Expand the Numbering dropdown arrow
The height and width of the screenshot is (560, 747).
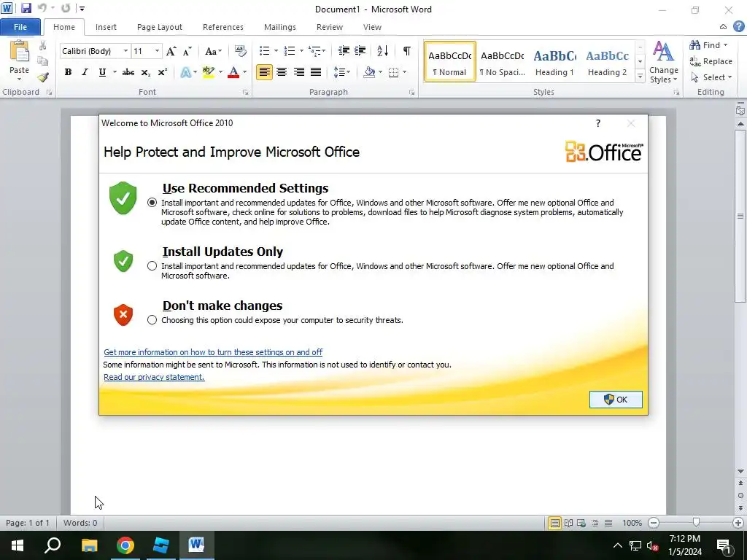point(301,51)
